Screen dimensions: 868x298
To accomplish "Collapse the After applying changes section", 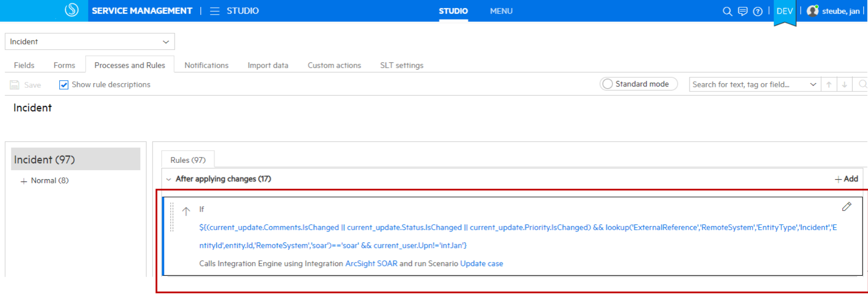I will tap(169, 179).
